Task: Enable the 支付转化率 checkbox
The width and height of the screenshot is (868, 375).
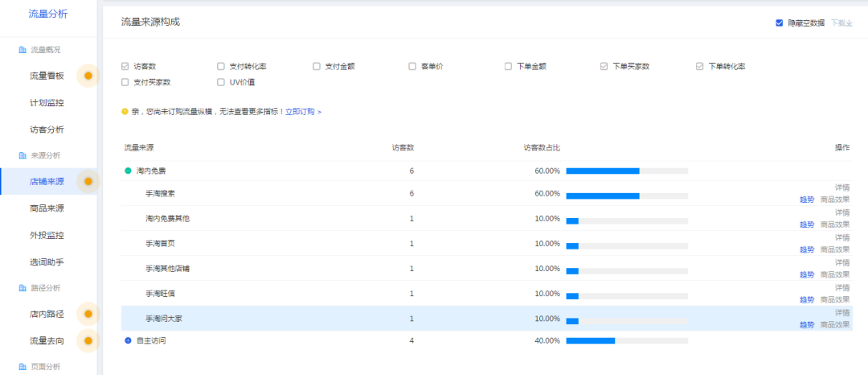Action: coord(221,66)
